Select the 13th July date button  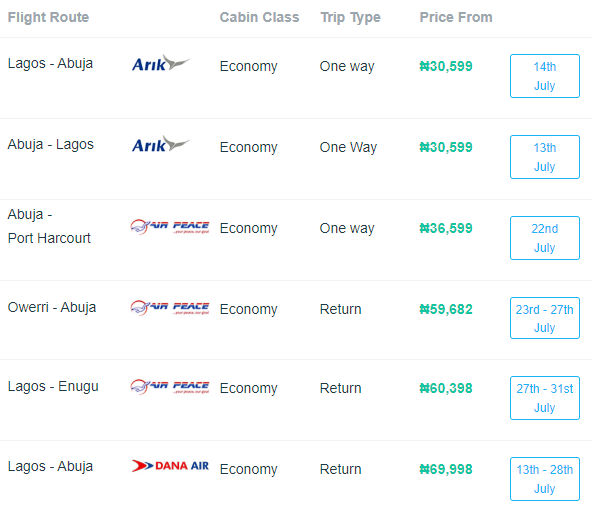(x=545, y=157)
